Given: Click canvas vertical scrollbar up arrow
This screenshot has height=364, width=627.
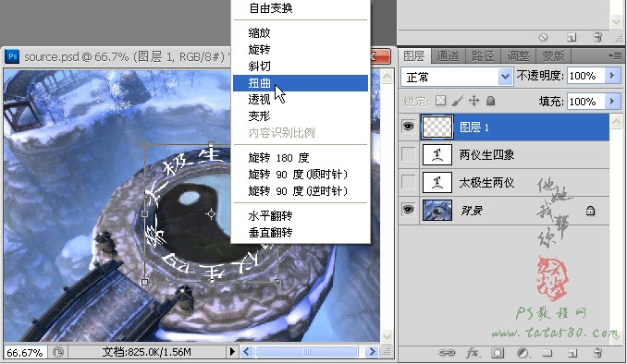Looking at the screenshot, I should click(387, 77).
